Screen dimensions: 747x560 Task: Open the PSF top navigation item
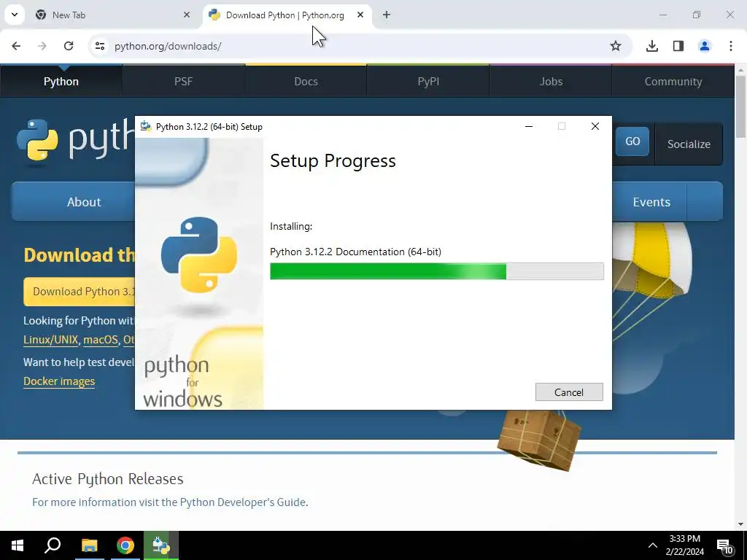(183, 82)
